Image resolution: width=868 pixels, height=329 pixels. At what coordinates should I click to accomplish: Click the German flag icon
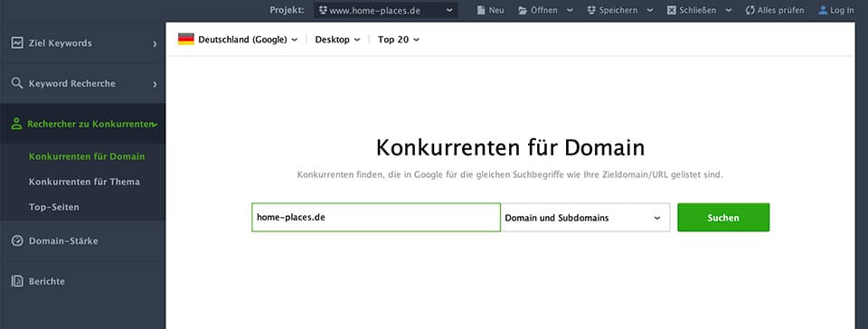tap(186, 39)
